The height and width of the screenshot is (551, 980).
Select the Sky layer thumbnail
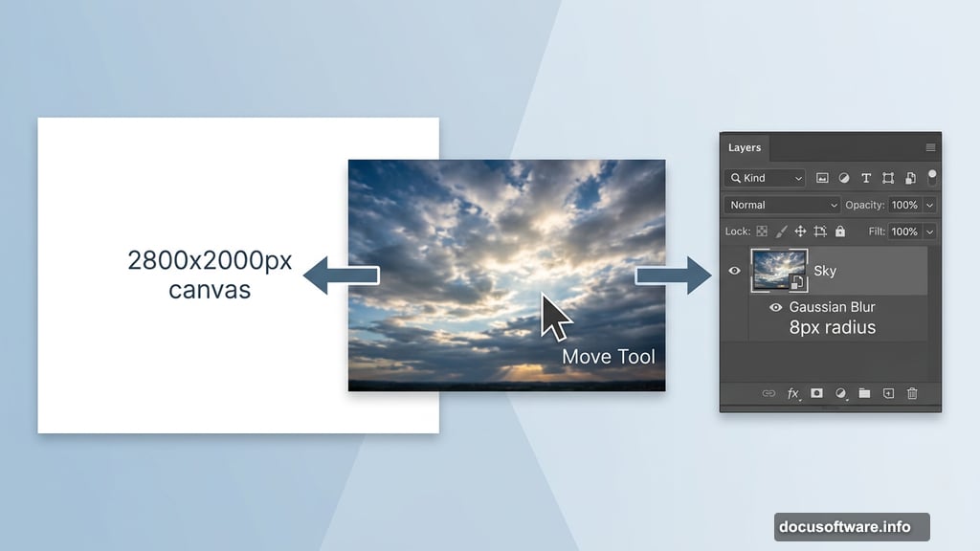click(x=777, y=271)
